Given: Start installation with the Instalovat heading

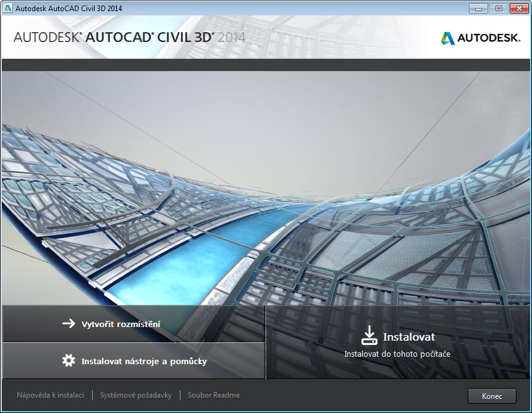Looking at the screenshot, I should pos(409,337).
